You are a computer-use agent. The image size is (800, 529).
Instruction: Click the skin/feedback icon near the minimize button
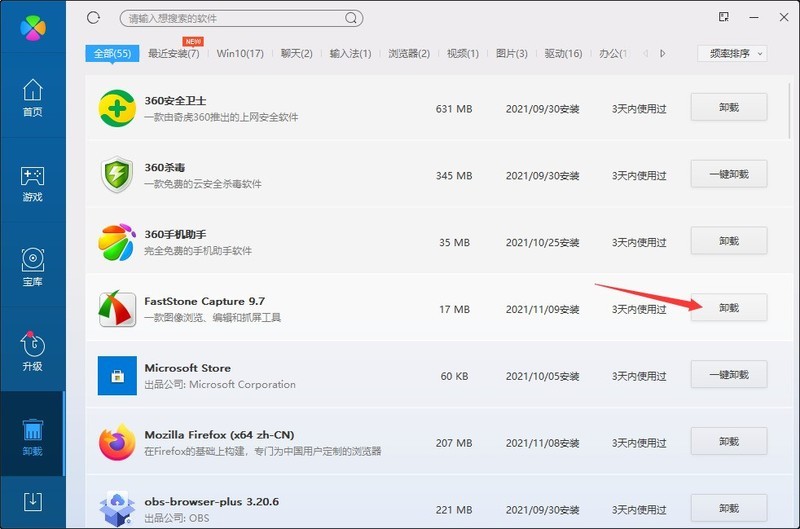[x=723, y=17]
